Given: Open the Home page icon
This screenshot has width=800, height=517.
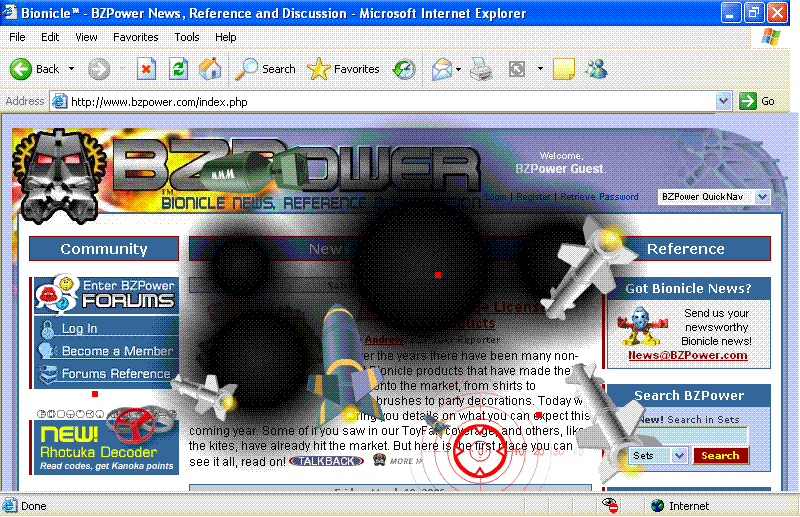Looking at the screenshot, I should (x=210, y=69).
